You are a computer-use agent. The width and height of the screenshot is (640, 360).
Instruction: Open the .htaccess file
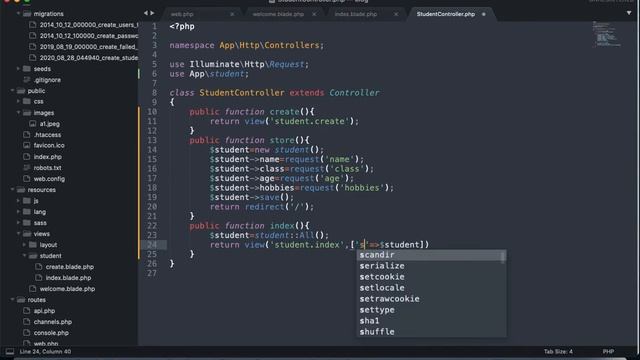click(x=47, y=135)
